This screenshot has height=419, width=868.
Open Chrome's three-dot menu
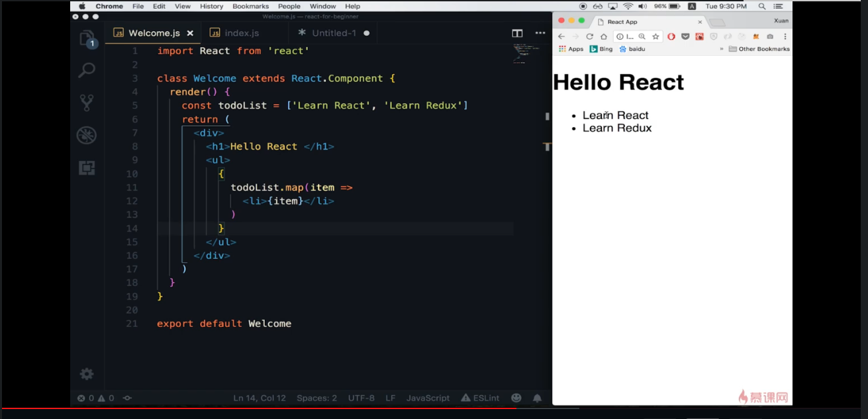[x=785, y=36]
